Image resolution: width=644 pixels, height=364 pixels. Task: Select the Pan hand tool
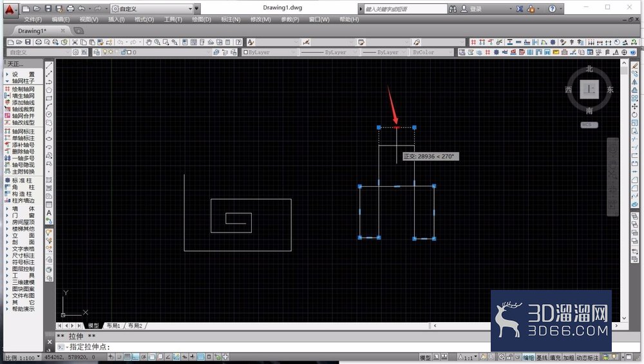(x=149, y=42)
